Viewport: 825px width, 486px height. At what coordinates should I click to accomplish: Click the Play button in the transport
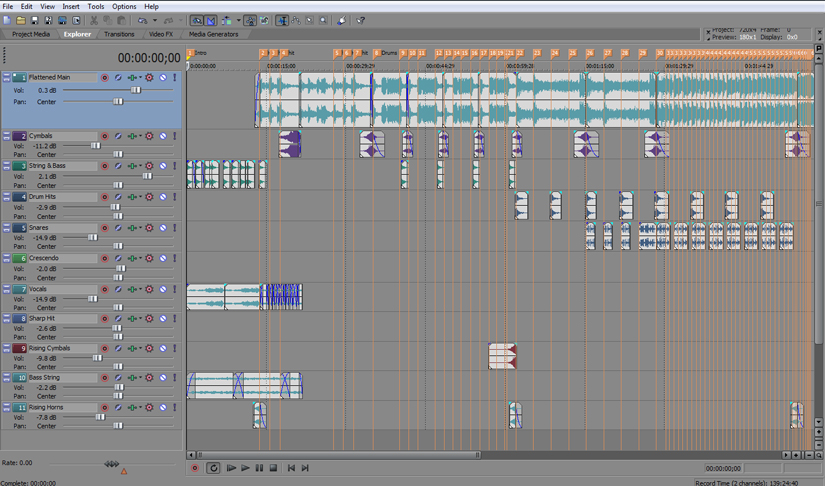coord(245,468)
